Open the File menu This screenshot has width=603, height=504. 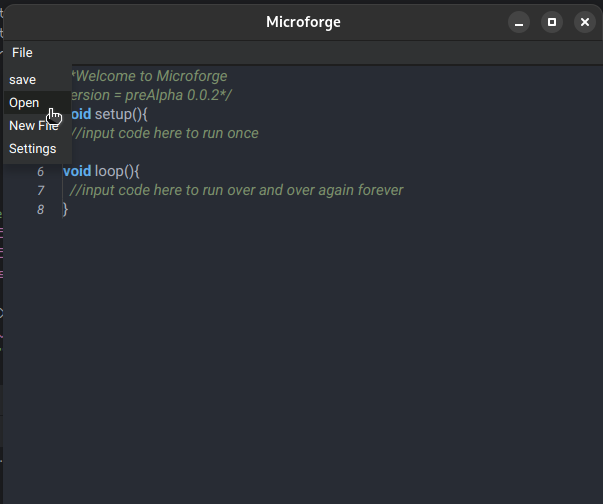click(22, 53)
